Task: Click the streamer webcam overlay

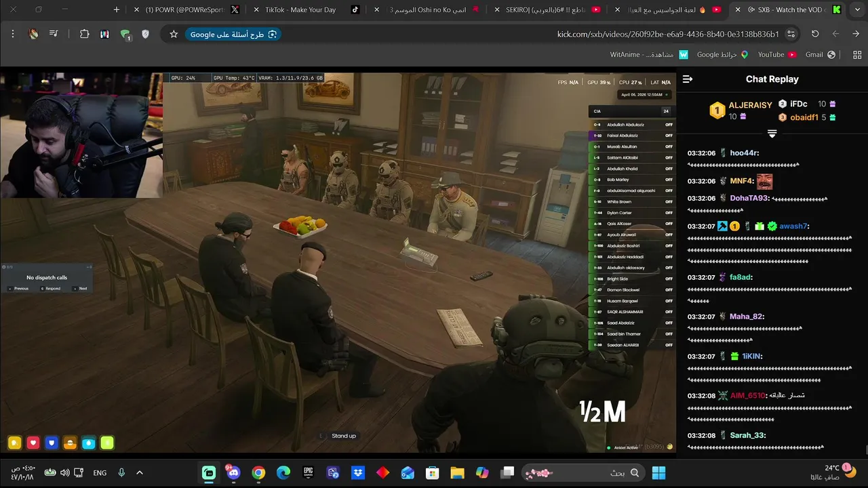Action: 81,136
